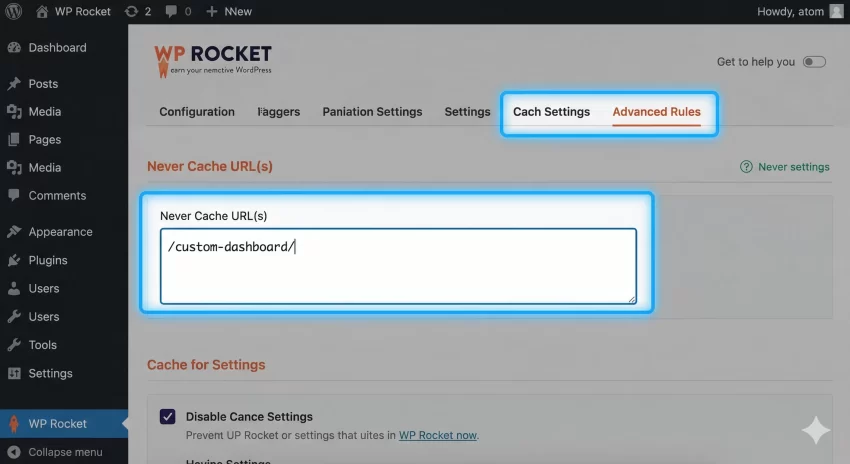
Task: Click the New label in admin bar
Action: (238, 11)
